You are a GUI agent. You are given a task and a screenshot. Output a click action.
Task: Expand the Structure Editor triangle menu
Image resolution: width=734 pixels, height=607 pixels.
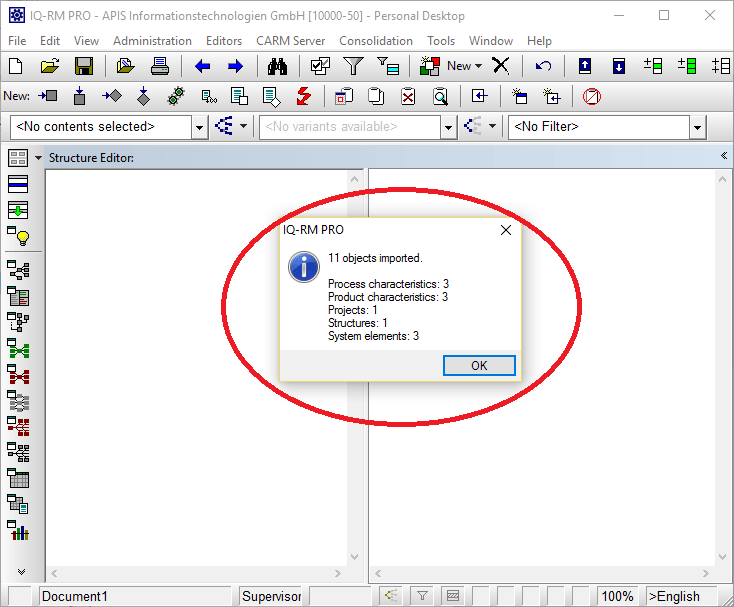point(38,158)
